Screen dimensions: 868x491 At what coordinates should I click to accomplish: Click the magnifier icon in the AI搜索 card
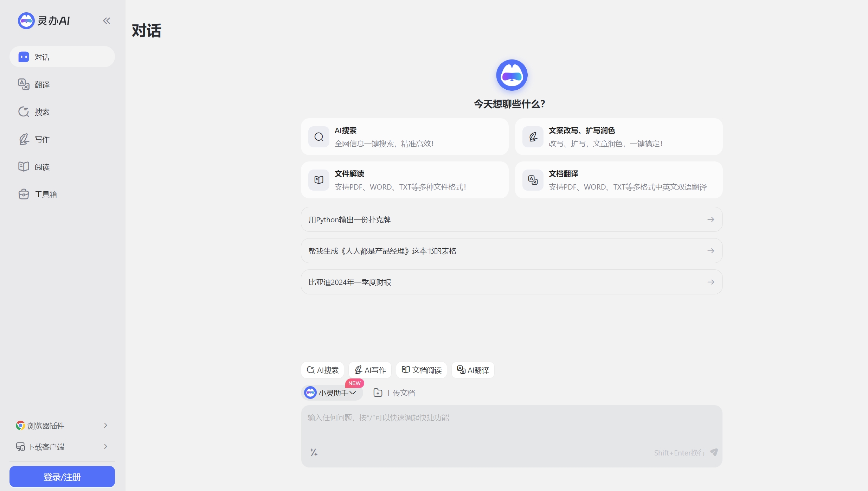pyautogui.click(x=319, y=137)
